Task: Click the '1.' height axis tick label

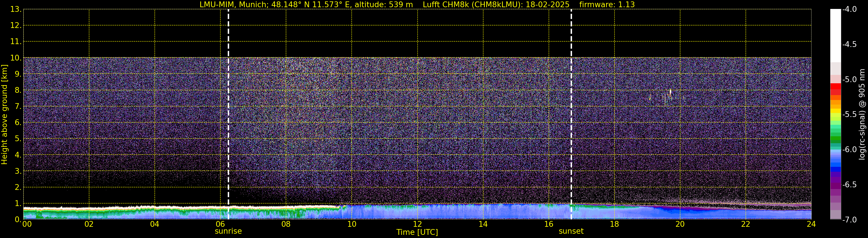Action: tap(18, 203)
